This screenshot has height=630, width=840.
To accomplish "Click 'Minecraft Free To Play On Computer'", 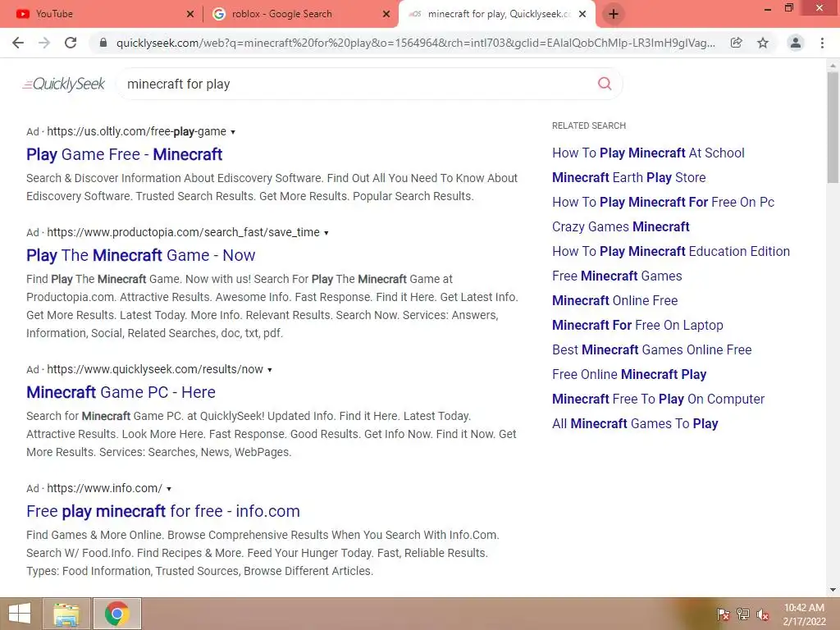I will 659,399.
